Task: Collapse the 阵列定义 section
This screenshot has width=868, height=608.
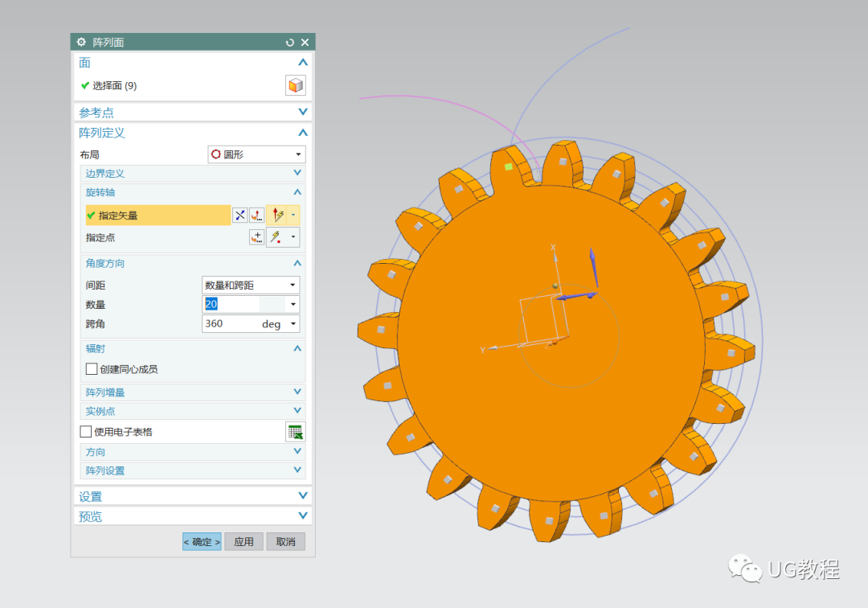Action: 303,133
